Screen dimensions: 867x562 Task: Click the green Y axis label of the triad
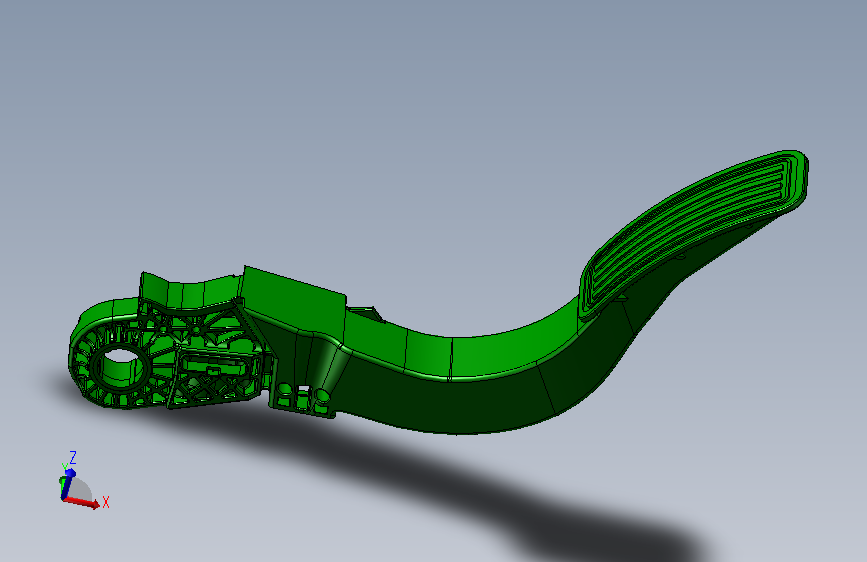pos(65,467)
